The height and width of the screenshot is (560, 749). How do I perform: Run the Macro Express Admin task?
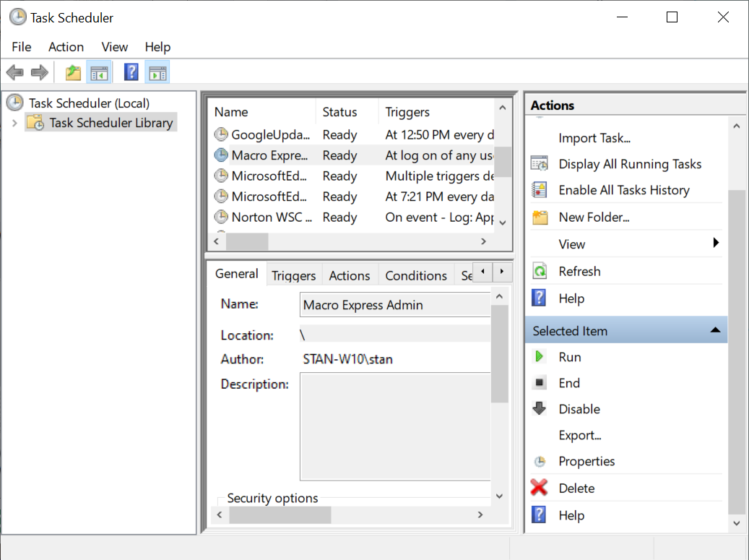tap(570, 356)
